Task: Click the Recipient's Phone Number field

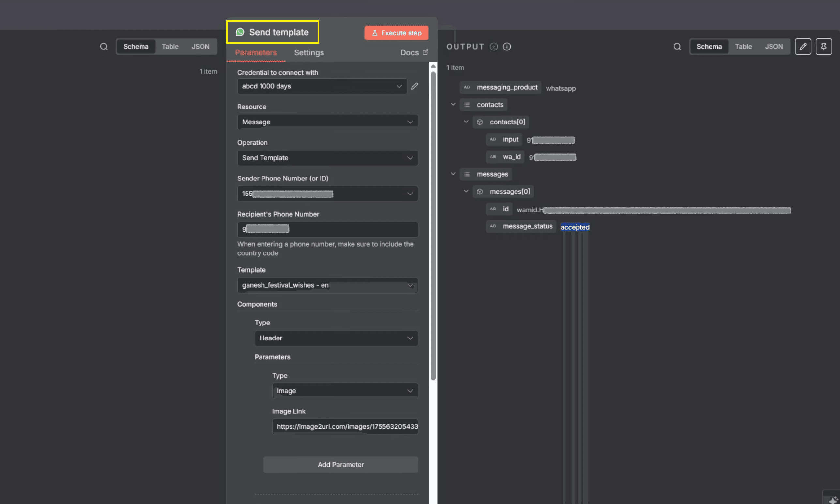Action: (327, 230)
